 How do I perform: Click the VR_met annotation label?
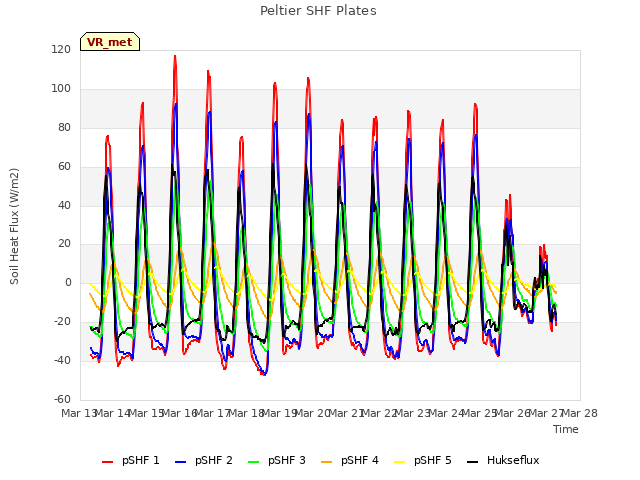[110, 42]
